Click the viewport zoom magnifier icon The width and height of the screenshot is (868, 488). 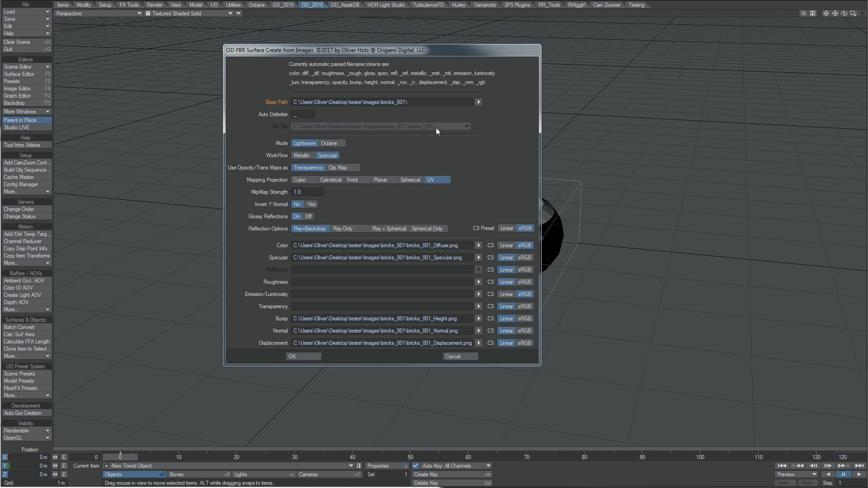(x=853, y=13)
